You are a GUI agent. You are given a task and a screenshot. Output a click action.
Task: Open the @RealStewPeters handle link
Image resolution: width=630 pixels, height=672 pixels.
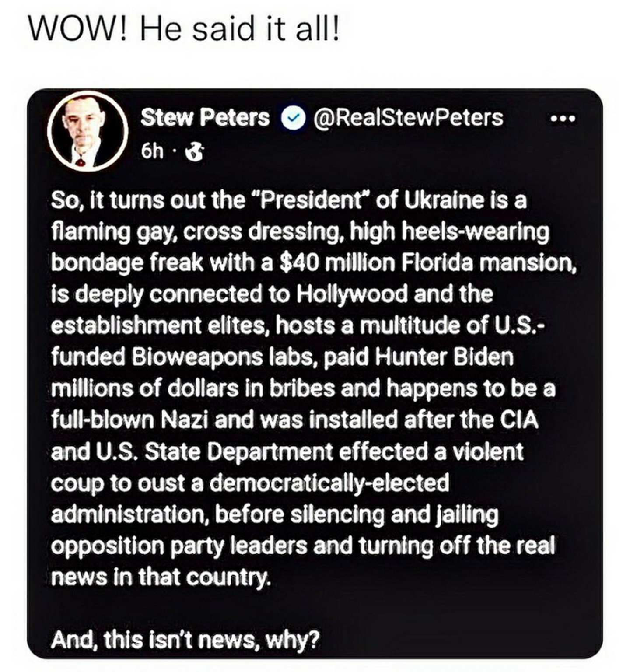408,118
